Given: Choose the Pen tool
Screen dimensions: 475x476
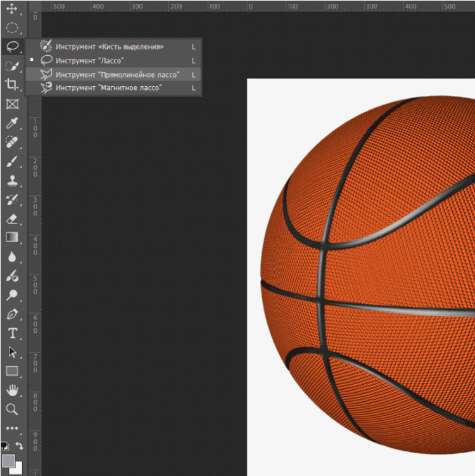Looking at the screenshot, I should (x=12, y=314).
